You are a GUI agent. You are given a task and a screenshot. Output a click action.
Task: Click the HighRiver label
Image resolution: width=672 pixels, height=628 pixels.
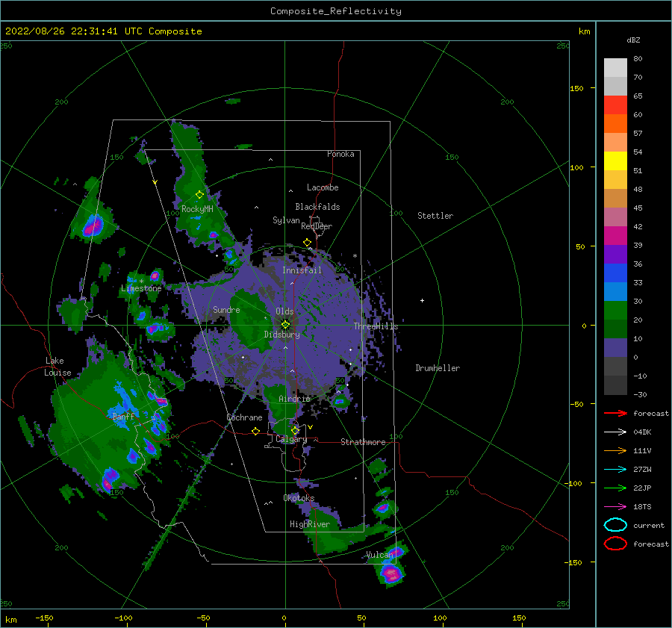310,524
